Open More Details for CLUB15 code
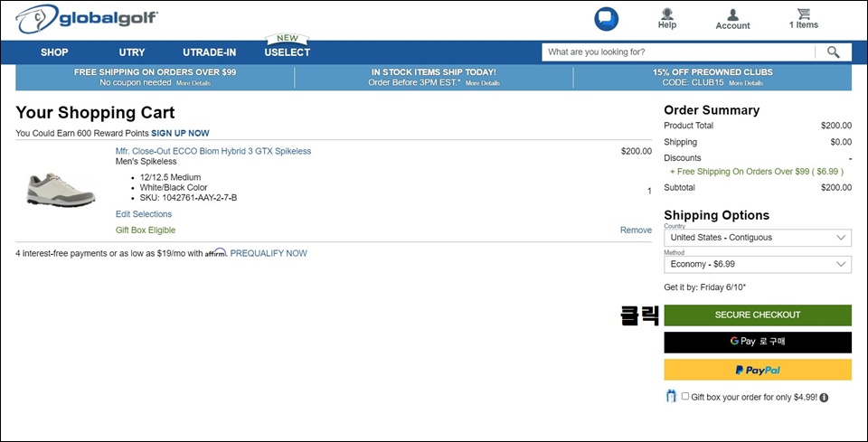The height and width of the screenshot is (442, 868). click(746, 83)
